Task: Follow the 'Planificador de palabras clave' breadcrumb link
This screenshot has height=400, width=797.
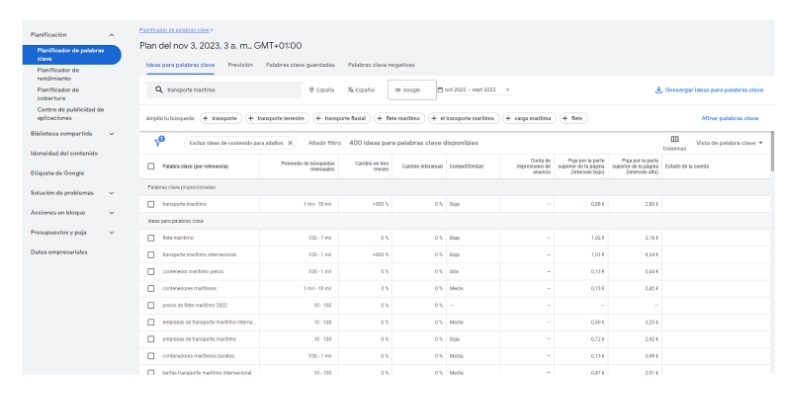Action: pyautogui.click(x=174, y=30)
